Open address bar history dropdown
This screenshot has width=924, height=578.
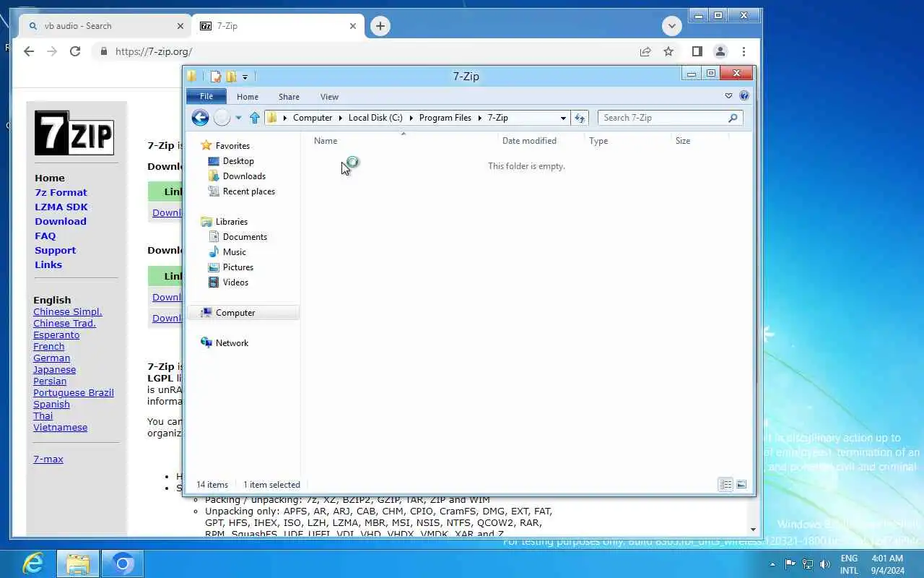(x=563, y=118)
